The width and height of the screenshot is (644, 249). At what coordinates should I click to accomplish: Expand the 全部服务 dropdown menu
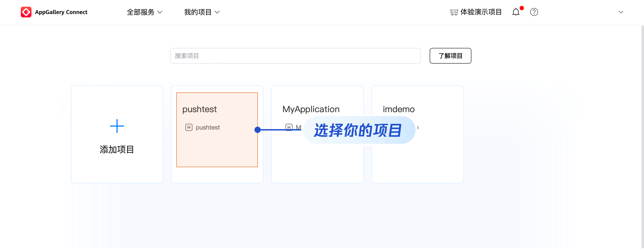(144, 12)
